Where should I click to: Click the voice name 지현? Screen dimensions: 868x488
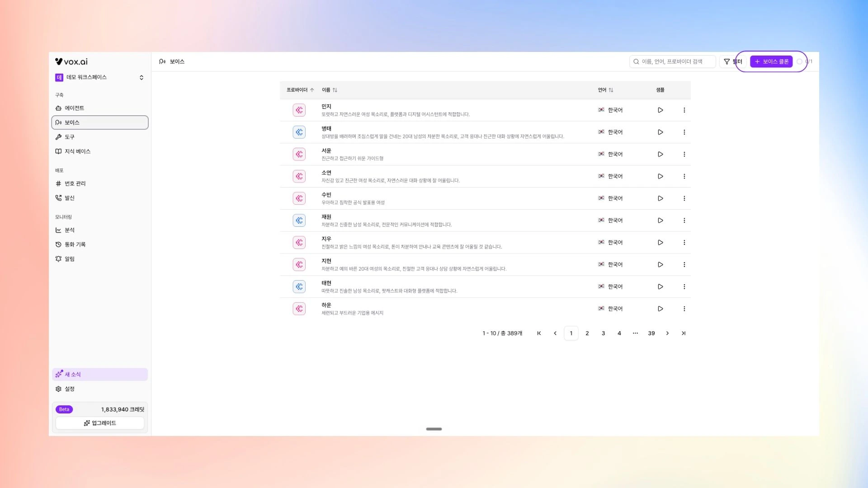coord(326,261)
